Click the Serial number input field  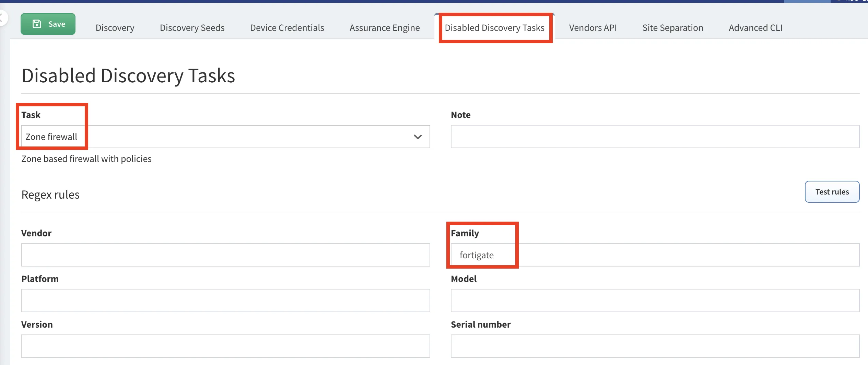(x=655, y=346)
